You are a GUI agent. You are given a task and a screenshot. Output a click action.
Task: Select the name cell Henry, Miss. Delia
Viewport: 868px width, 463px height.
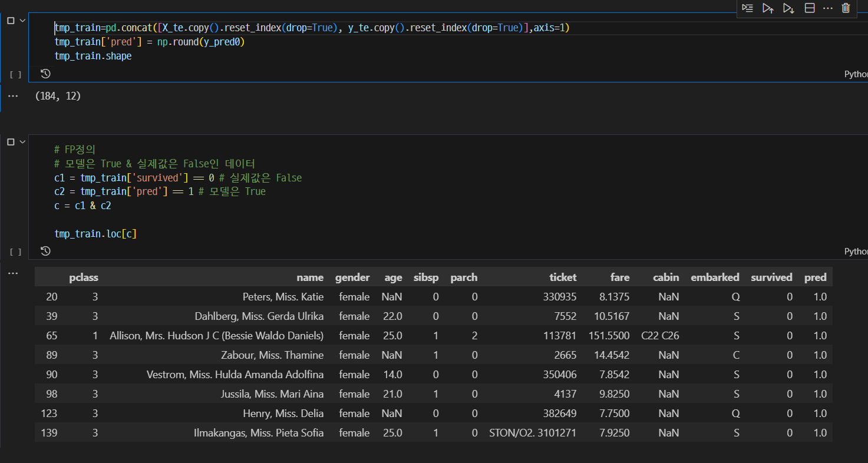tap(283, 414)
